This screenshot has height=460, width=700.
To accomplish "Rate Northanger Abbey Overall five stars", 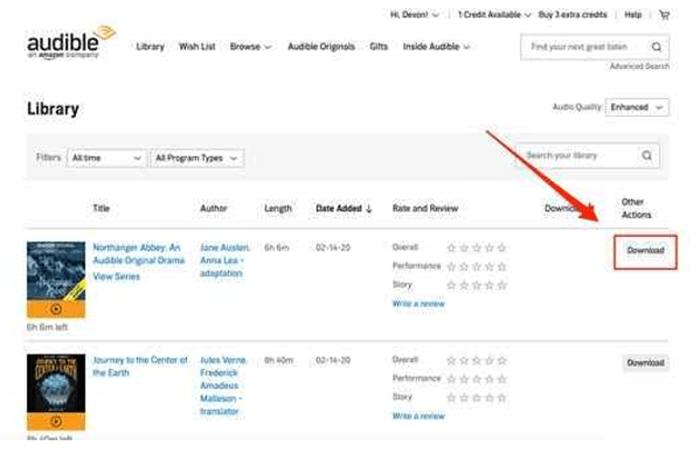I will click(x=502, y=247).
